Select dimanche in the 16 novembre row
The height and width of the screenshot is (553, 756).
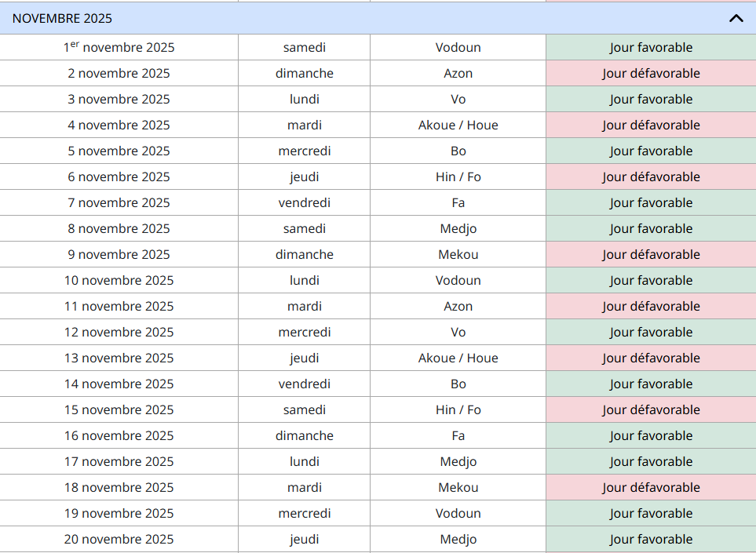(304, 435)
